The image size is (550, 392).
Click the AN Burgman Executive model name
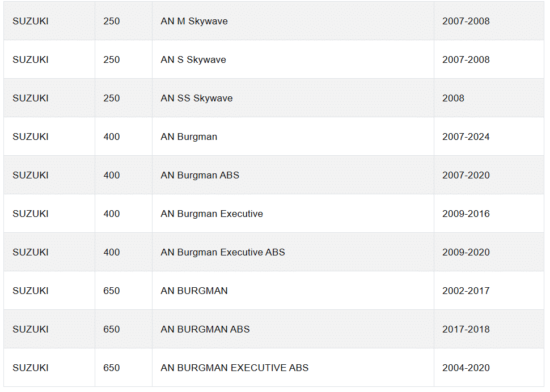coord(211,214)
